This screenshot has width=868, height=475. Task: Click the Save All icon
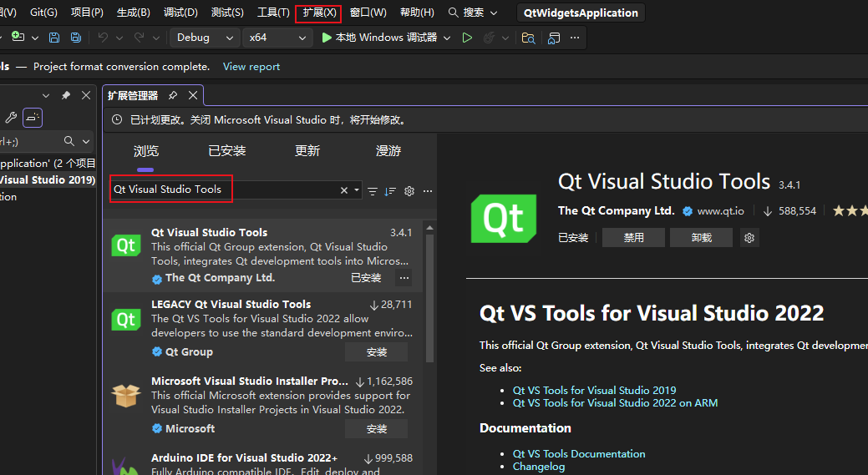(x=76, y=38)
